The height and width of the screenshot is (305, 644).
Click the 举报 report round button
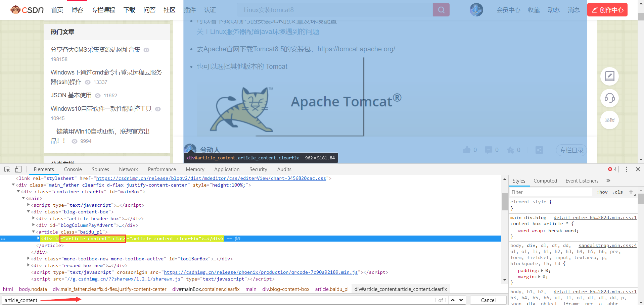(x=609, y=120)
